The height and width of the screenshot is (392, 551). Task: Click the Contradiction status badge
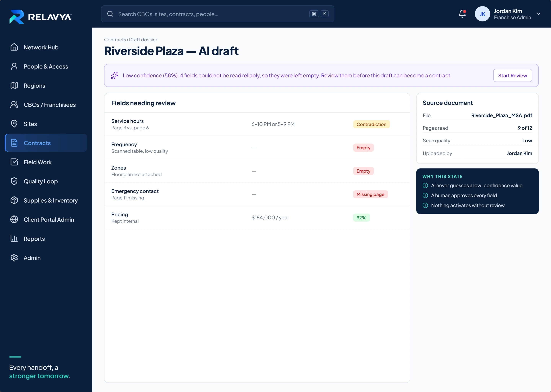371,124
